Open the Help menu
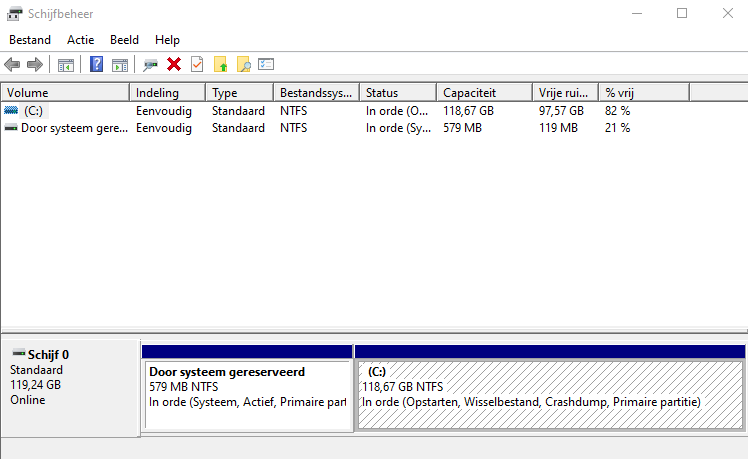 click(x=167, y=40)
